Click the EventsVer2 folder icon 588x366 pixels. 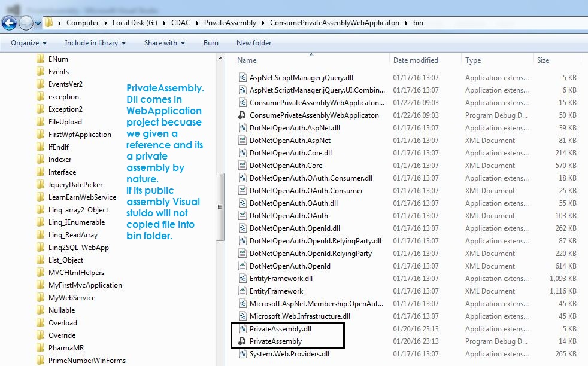pyautogui.click(x=41, y=84)
